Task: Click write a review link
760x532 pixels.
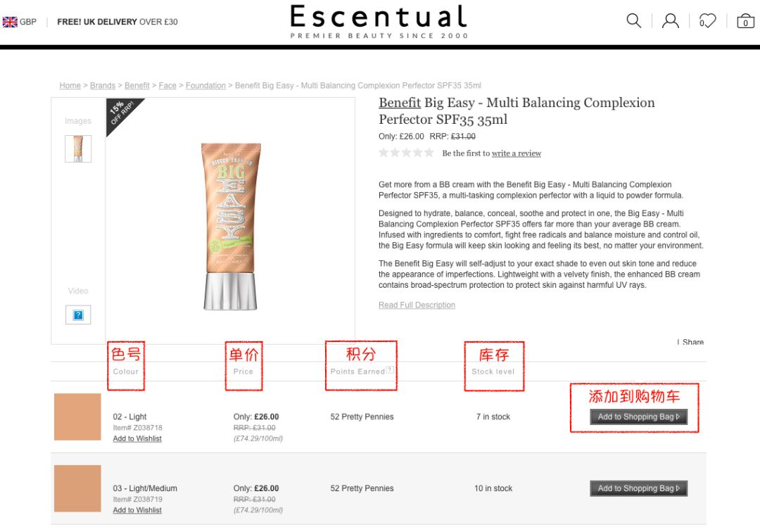Action: pos(517,153)
